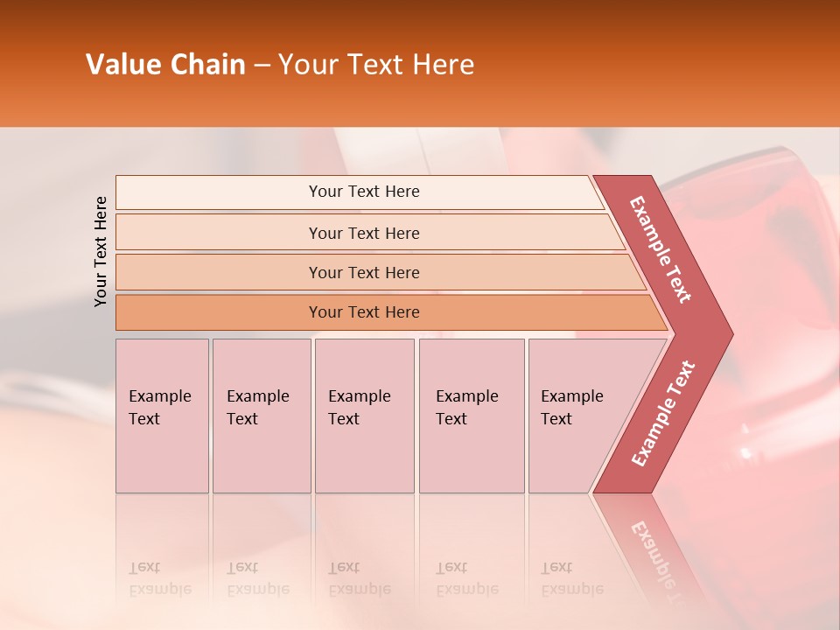Screen dimensions: 840x630
Task: Click the mirrored reflection of the fifth box text
Action: pyautogui.click(x=571, y=578)
